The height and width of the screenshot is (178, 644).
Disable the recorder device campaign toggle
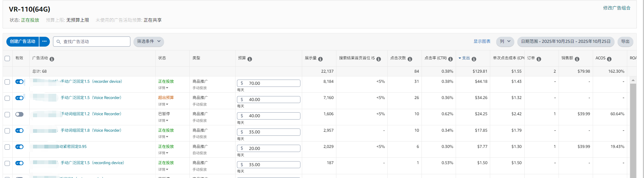coord(19,82)
